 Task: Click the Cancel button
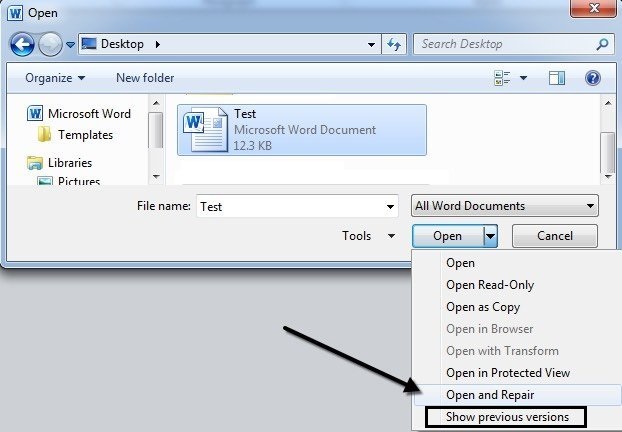pyautogui.click(x=555, y=236)
